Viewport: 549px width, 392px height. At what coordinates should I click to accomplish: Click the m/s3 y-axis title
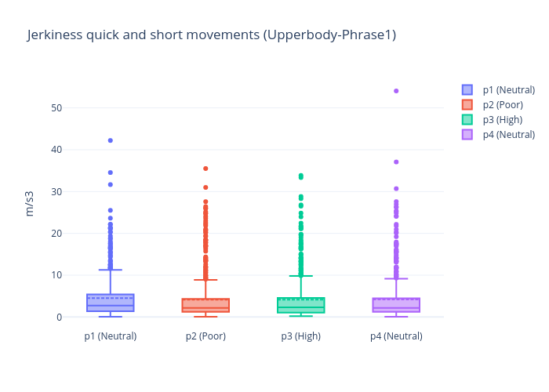click(x=30, y=203)
